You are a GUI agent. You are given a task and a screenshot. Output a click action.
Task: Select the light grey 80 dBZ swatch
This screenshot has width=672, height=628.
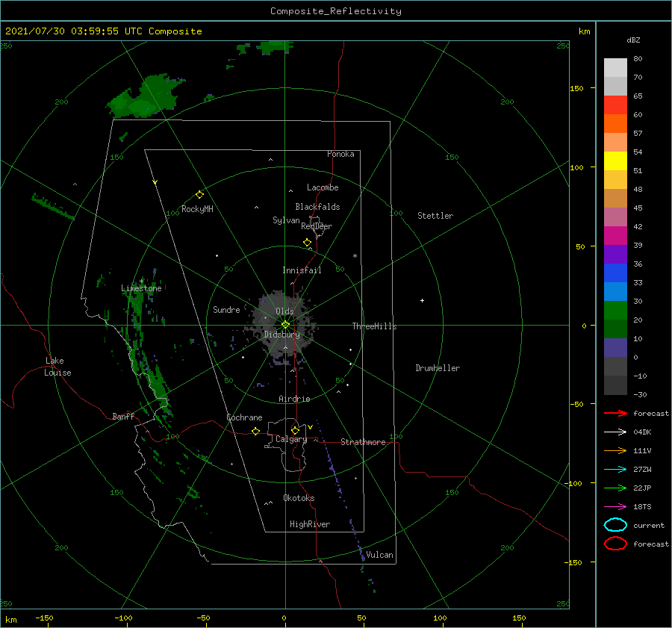coord(615,68)
